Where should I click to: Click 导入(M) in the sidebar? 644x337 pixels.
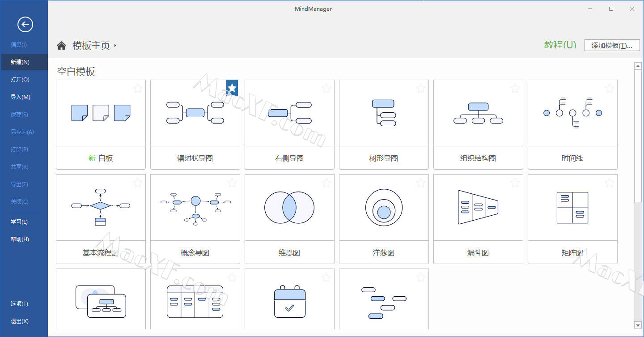click(x=24, y=97)
